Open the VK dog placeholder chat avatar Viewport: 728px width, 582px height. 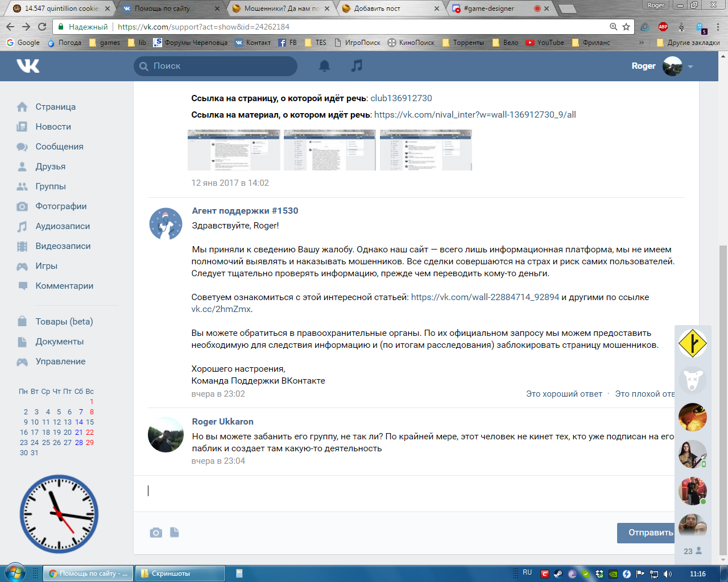tap(693, 380)
